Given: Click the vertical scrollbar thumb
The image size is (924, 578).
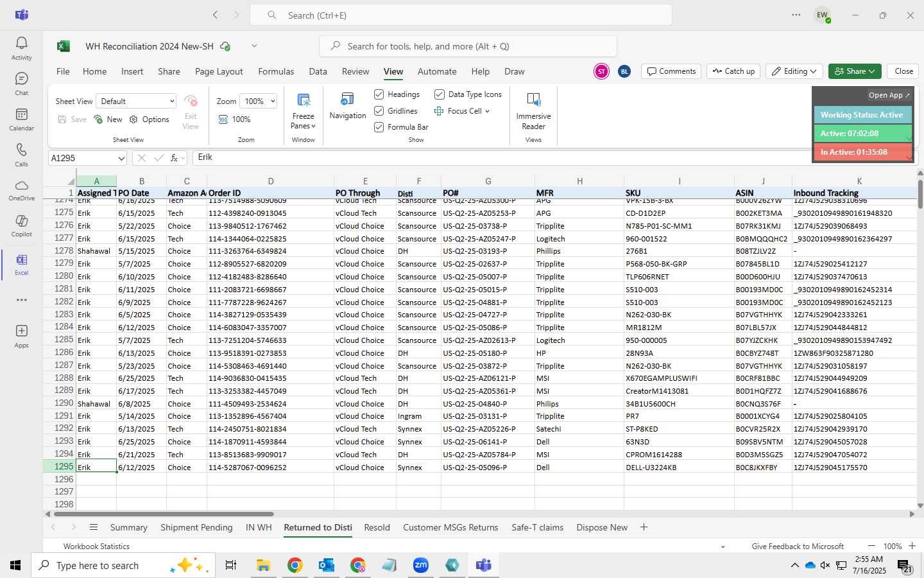Looking at the screenshot, I should 920,193.
